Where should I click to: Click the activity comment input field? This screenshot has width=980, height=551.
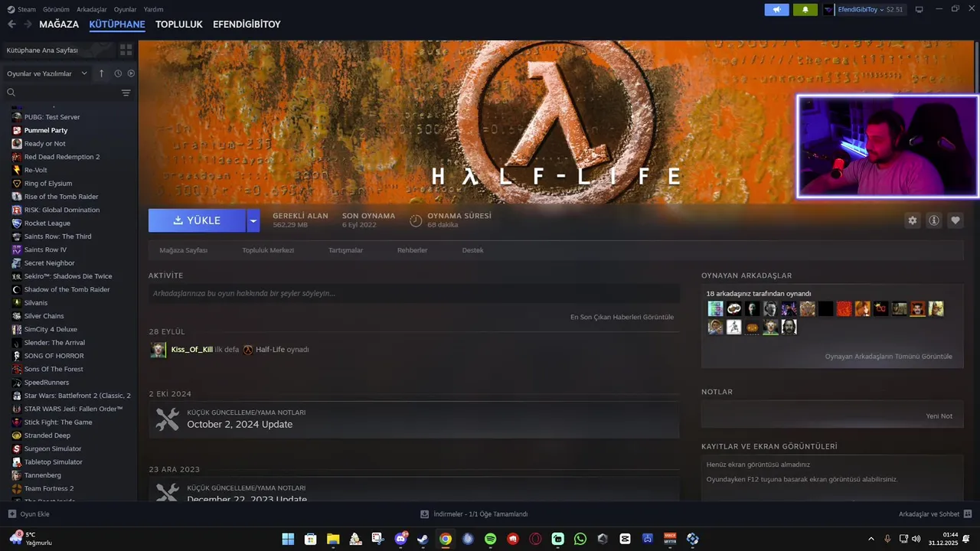click(x=414, y=293)
